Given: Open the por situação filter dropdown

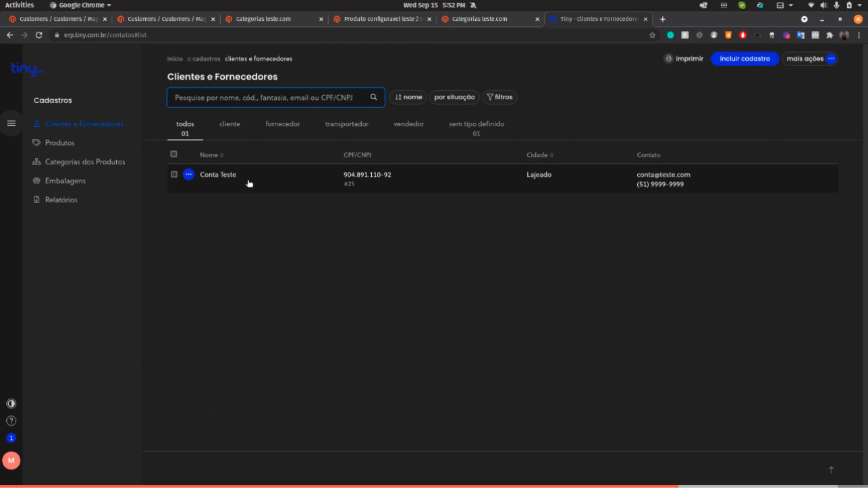Looking at the screenshot, I should 454,97.
